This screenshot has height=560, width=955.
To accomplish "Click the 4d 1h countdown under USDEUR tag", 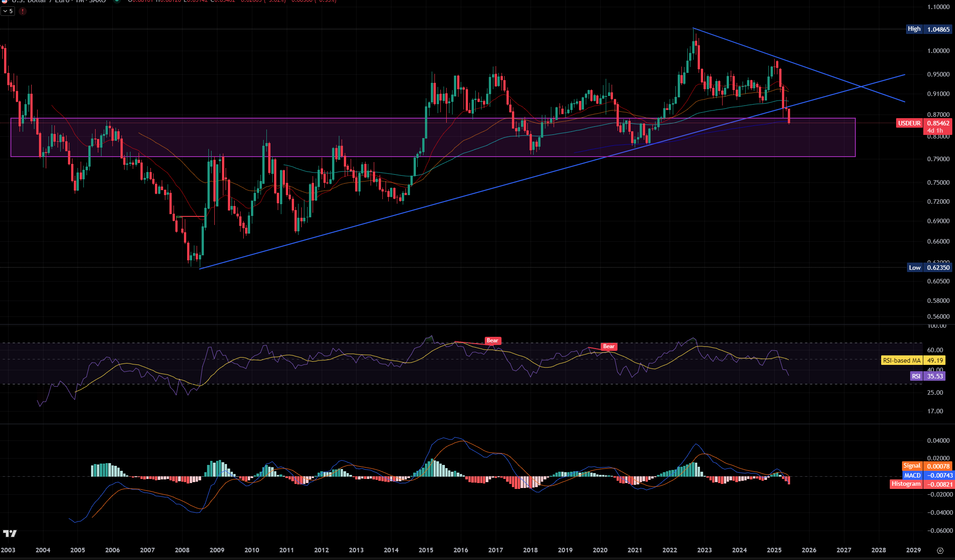I will coord(935,130).
